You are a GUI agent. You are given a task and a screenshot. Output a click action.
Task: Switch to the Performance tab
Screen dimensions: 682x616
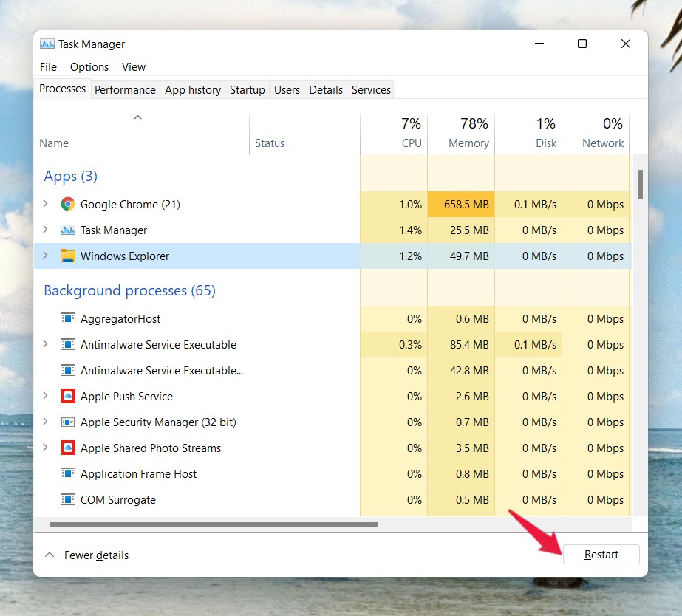[125, 90]
